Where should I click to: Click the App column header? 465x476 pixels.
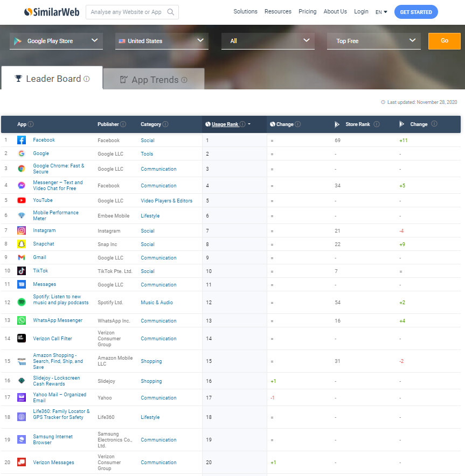(22, 124)
